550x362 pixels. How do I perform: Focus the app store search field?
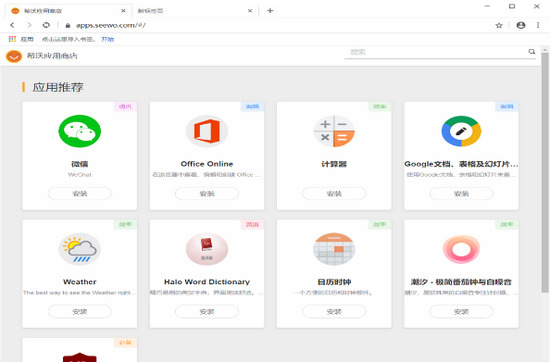(435, 52)
